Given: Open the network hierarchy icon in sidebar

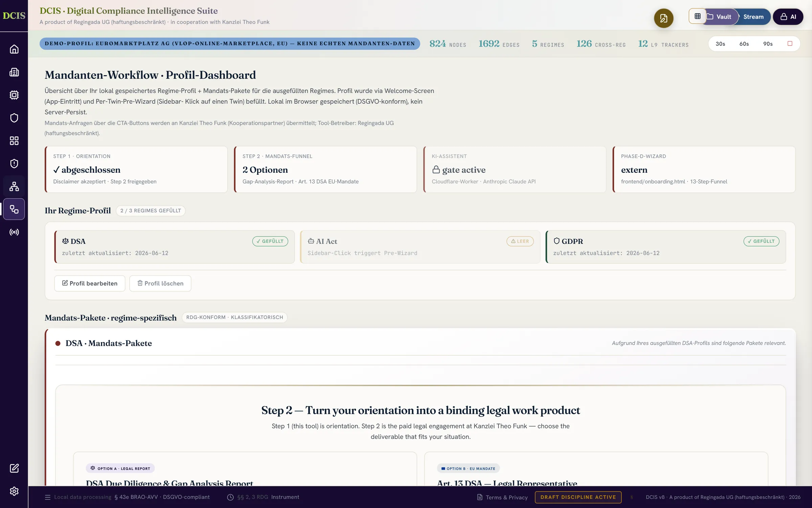Looking at the screenshot, I should 14,186.
